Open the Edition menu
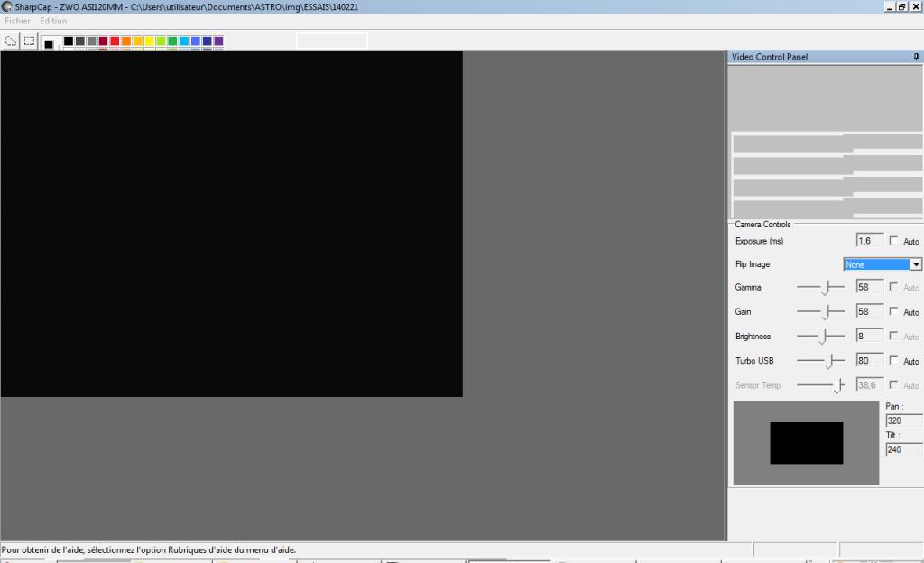Viewport: 924px width, 563px height. point(53,21)
